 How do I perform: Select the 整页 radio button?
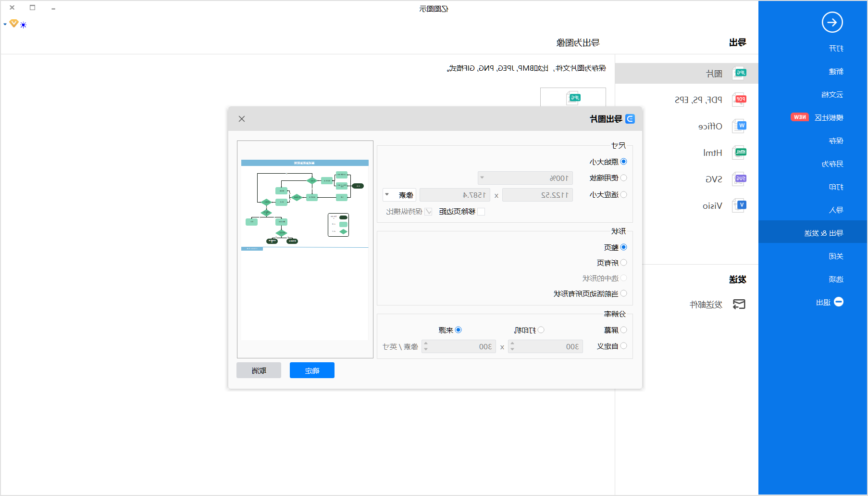[x=623, y=247]
